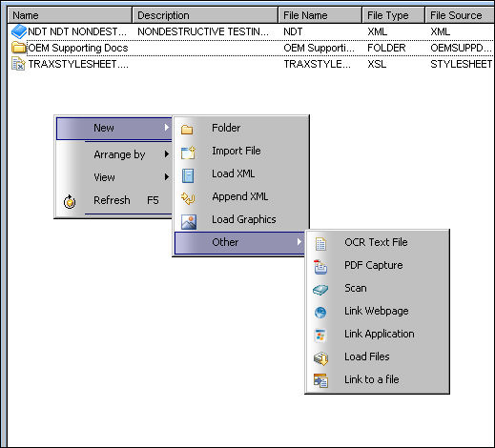Expand arrow next to Arrange by
Screen dimensions: 495x448
[x=166, y=154]
